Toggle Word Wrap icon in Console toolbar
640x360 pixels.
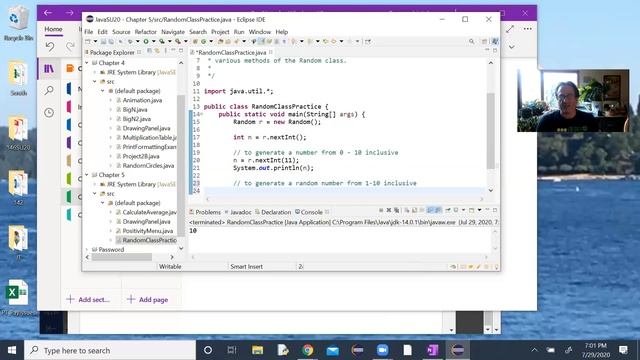point(438,210)
